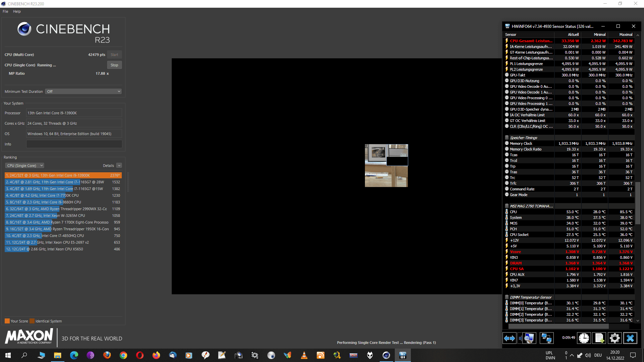Click the render preview thumbnail tile
The height and width of the screenshot is (362, 644).
click(x=386, y=166)
